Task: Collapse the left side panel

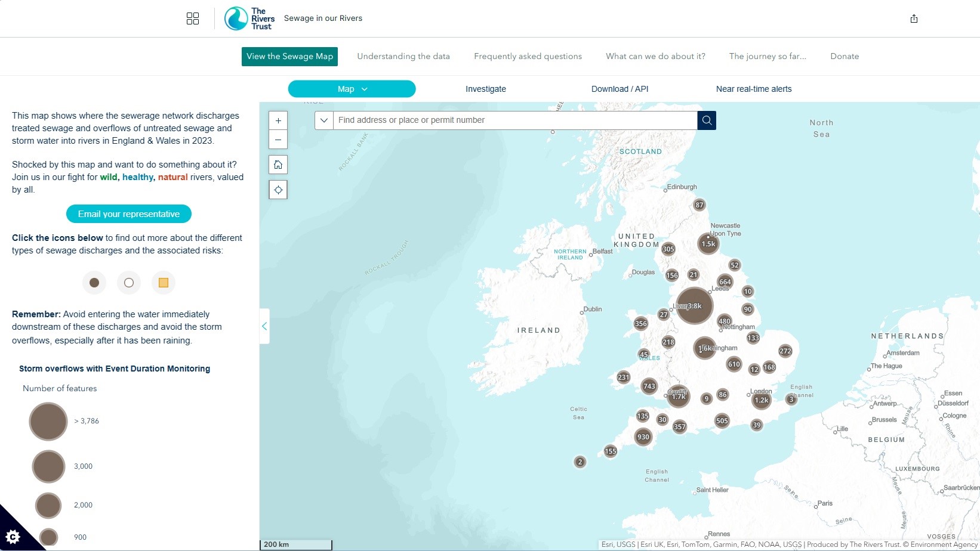Action: pos(264,326)
